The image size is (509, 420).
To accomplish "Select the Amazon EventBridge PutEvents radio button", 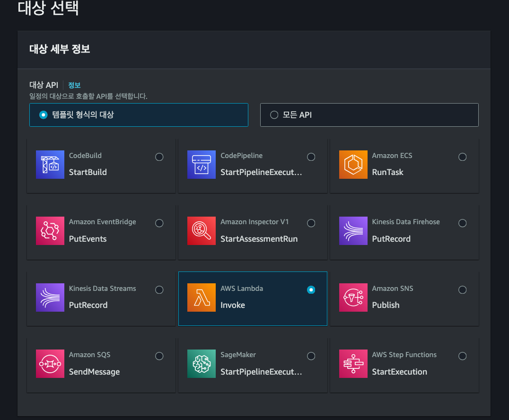I will 159,223.
